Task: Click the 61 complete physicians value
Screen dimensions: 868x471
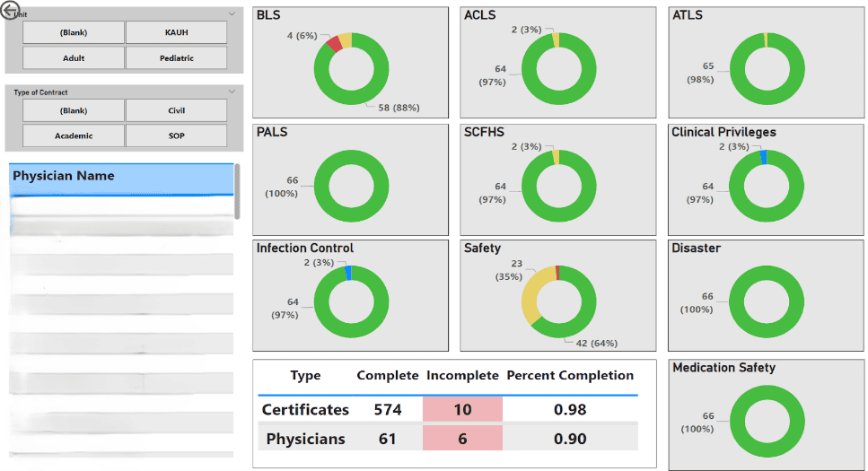Action: [388, 439]
